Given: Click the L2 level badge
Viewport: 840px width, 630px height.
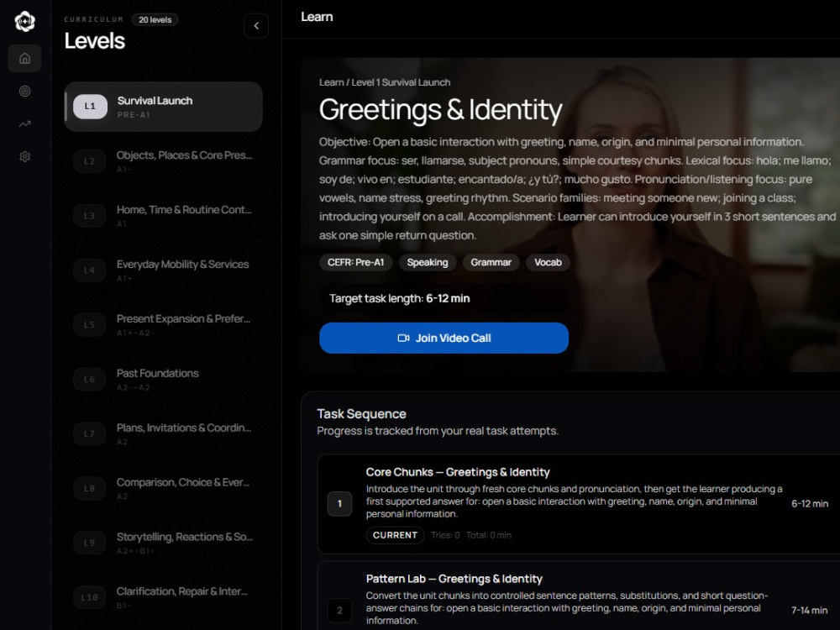Looking at the screenshot, I should tap(90, 161).
